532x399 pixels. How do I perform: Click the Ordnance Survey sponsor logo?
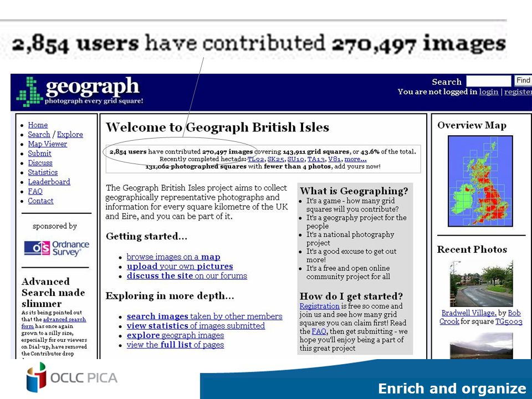tap(57, 248)
